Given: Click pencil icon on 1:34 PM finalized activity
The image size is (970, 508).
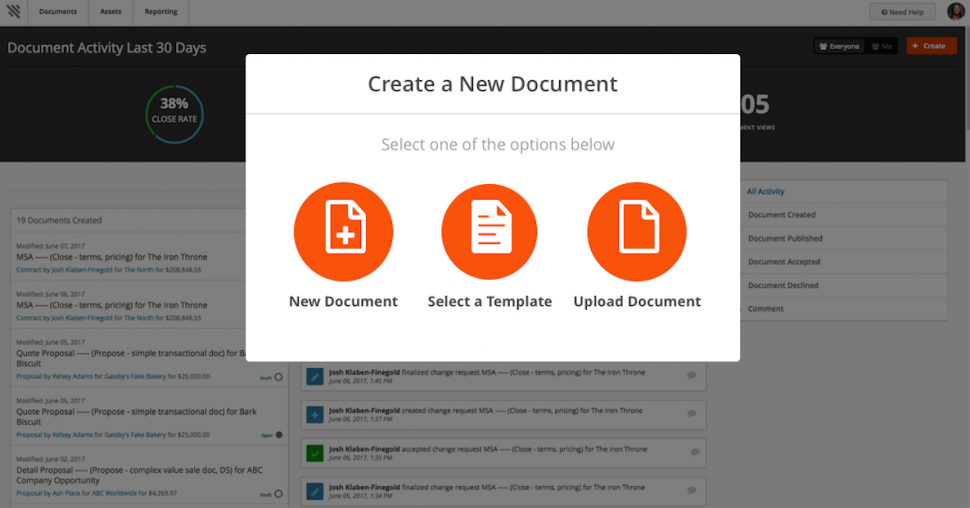Looking at the screenshot, I should pos(315,491).
